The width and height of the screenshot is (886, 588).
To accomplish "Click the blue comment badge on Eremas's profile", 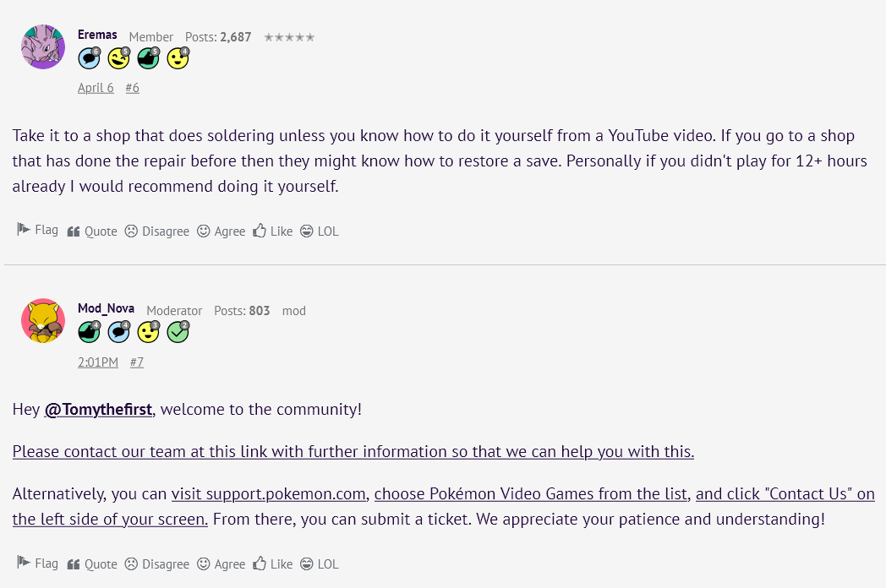I will point(89,58).
